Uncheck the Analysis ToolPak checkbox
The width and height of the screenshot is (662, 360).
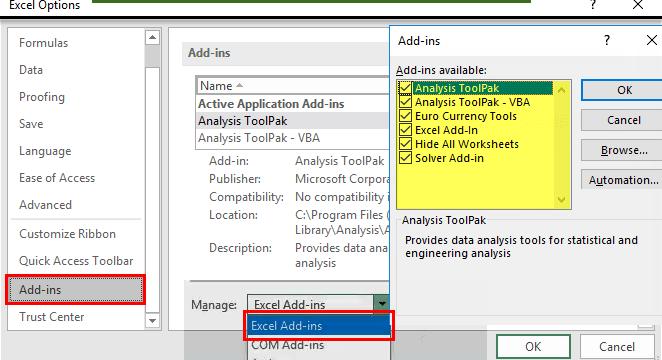pos(405,88)
